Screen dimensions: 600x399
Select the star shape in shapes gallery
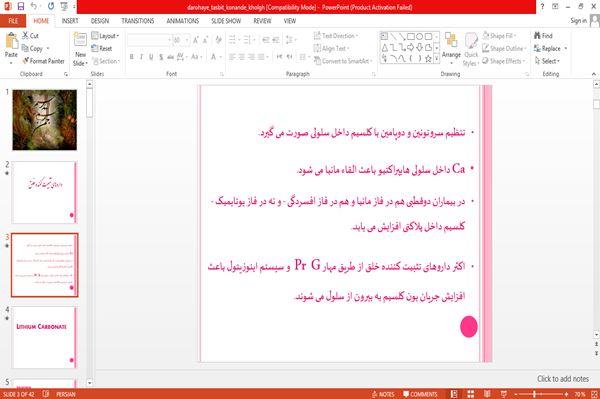pyautogui.click(x=428, y=59)
